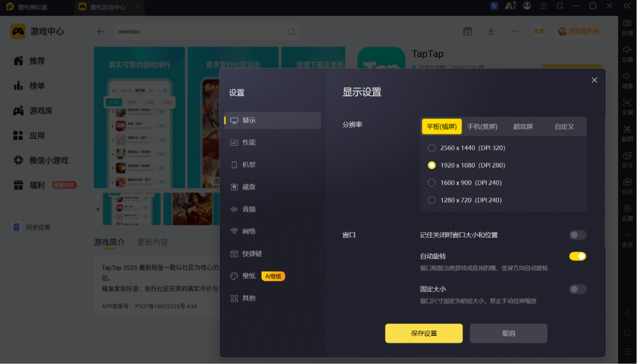
Task: Click Android recent apps icon in sidebar
Action: pos(627,352)
